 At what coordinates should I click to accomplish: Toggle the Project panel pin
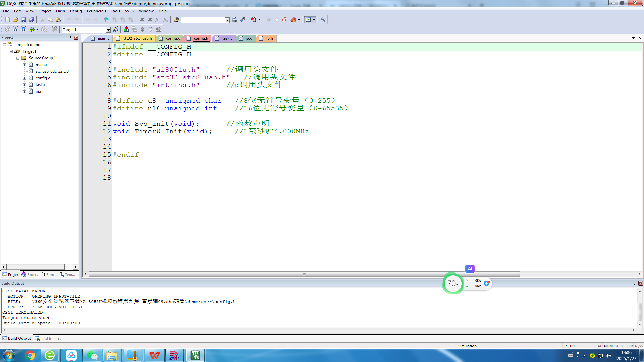[x=70, y=37]
